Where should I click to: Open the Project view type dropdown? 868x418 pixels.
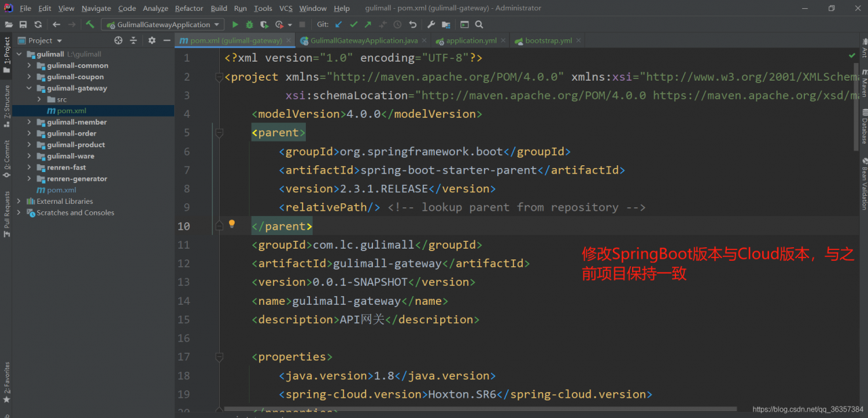tap(41, 41)
